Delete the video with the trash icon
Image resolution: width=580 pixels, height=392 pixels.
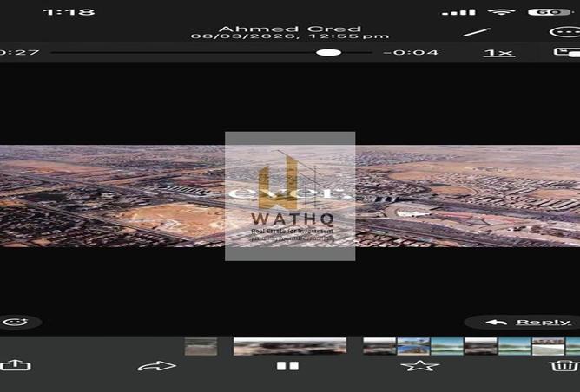(564, 365)
